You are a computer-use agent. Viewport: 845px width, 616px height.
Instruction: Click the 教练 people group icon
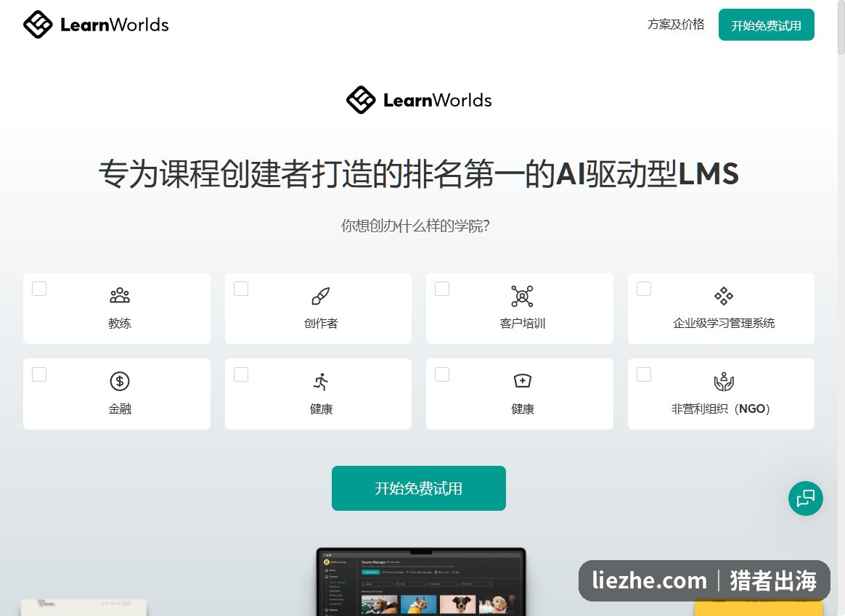pyautogui.click(x=120, y=295)
